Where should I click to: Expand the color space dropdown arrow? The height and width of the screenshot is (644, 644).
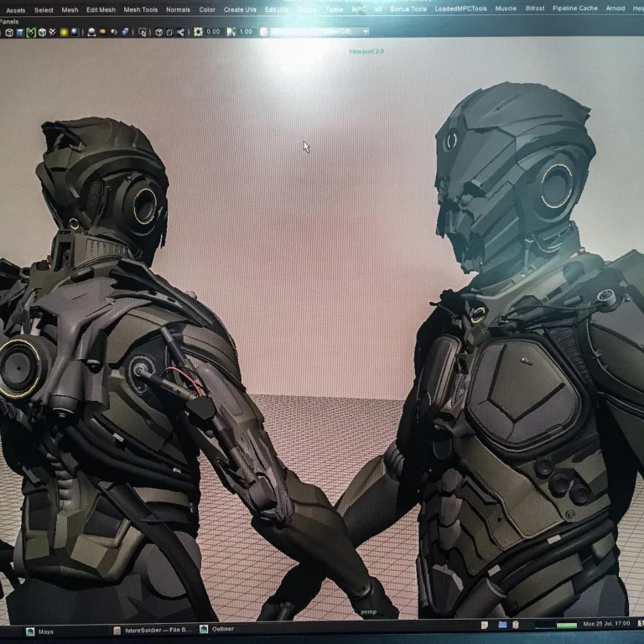pyautogui.click(x=366, y=32)
